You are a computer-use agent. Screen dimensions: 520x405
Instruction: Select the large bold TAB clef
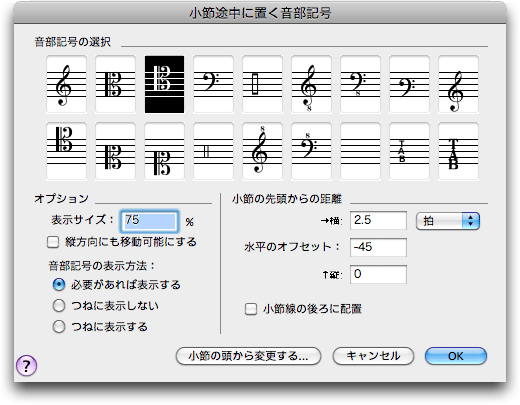click(x=458, y=151)
